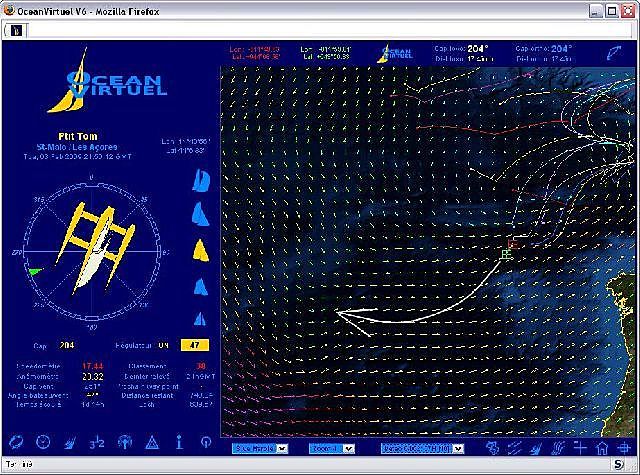Maximize the Firefox window
Screen dimensions: 640x475
coord(611,11)
